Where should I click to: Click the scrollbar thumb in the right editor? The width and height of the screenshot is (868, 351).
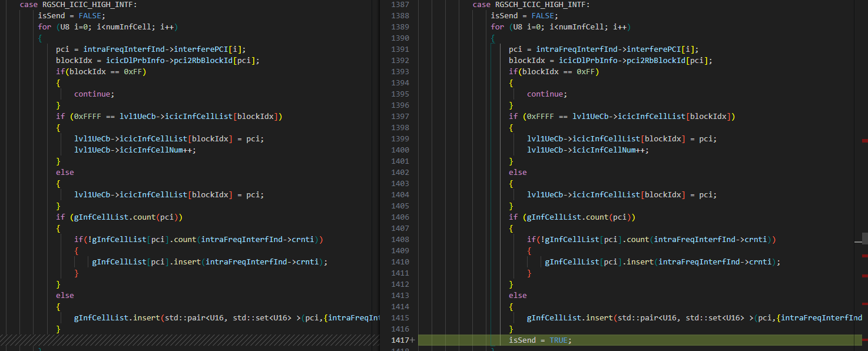click(x=864, y=238)
